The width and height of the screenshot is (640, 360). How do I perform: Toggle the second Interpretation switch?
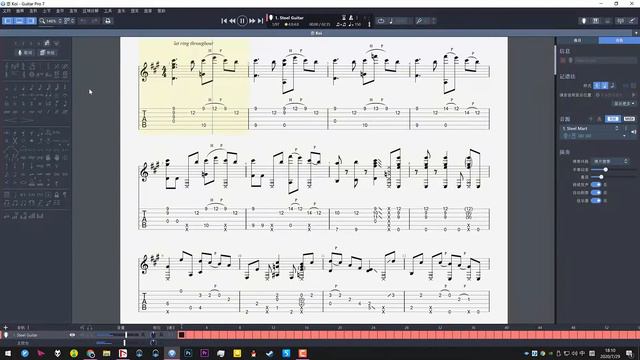(x=596, y=193)
